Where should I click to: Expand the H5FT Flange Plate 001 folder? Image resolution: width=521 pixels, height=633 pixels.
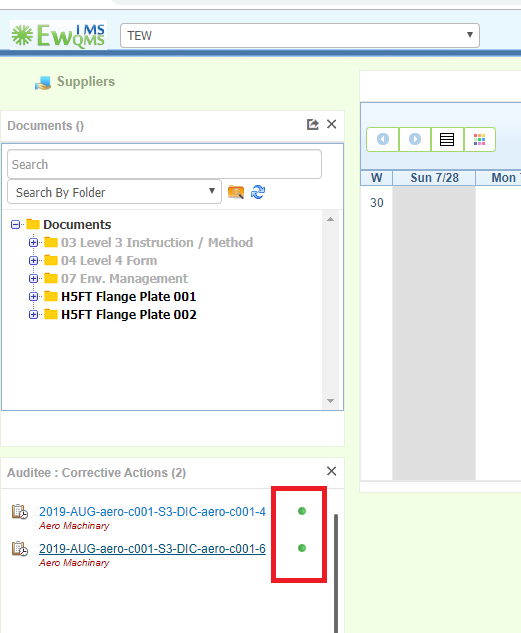click(33, 297)
